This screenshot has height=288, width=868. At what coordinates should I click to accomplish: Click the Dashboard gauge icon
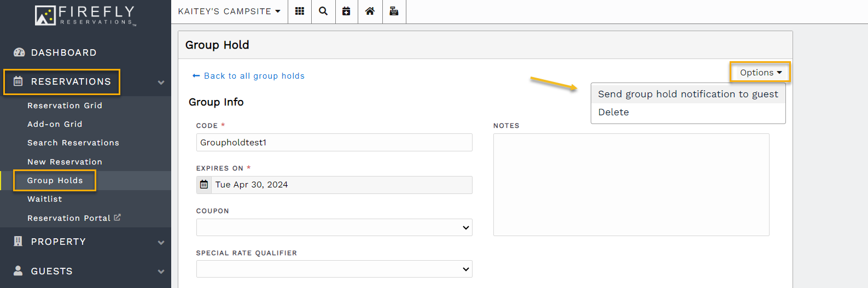(19, 52)
